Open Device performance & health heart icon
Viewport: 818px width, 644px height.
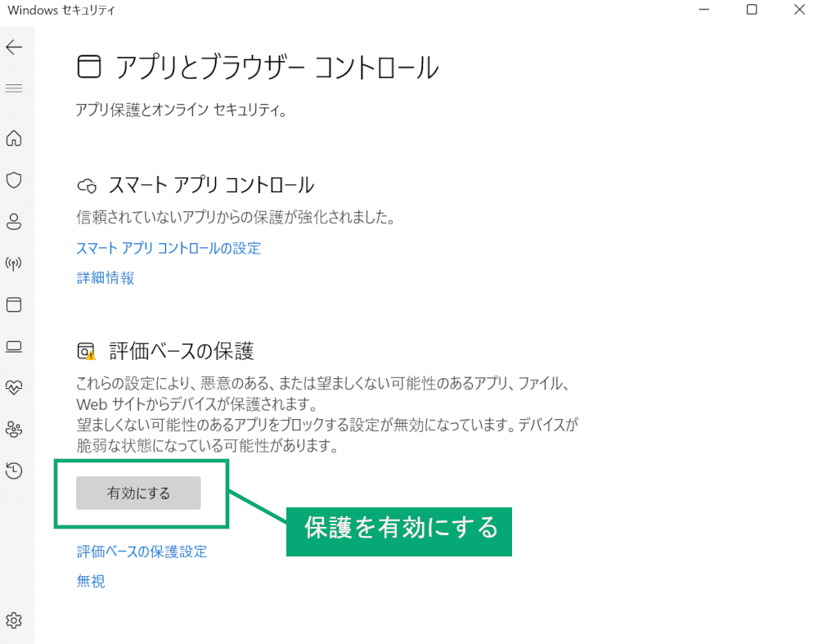tap(14, 388)
